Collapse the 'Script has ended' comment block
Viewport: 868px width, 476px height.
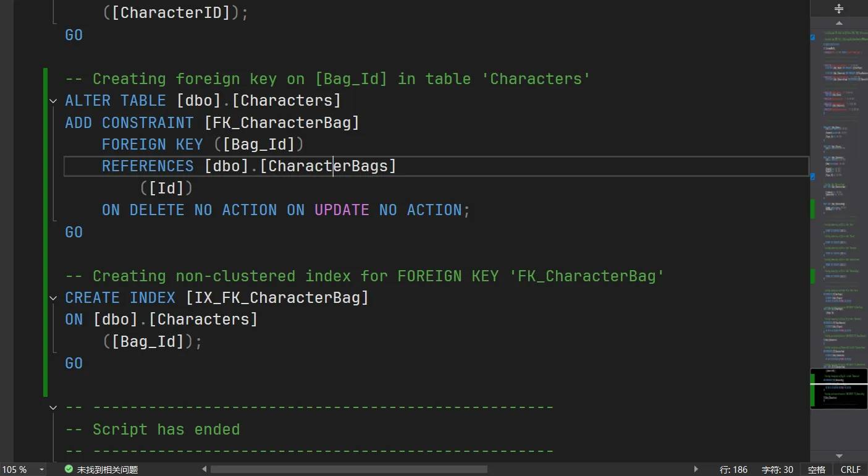click(53, 407)
